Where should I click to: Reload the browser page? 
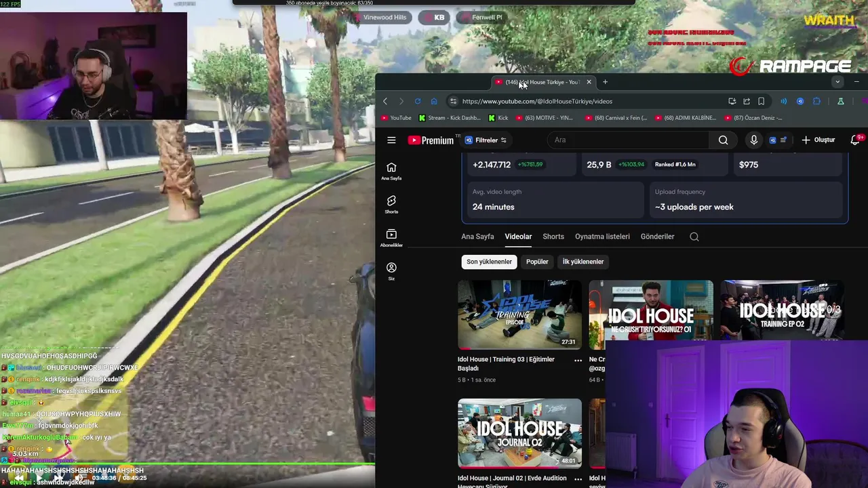point(418,101)
